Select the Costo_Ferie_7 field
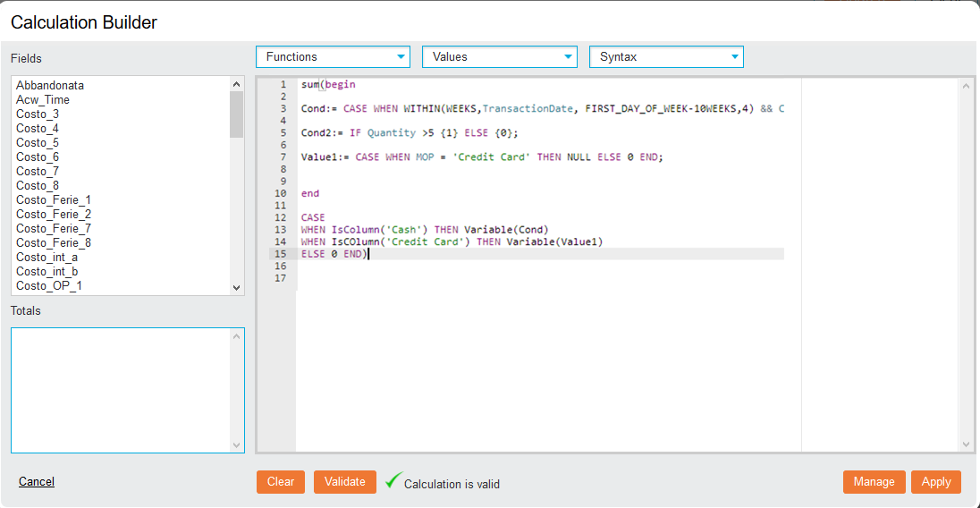 54,229
